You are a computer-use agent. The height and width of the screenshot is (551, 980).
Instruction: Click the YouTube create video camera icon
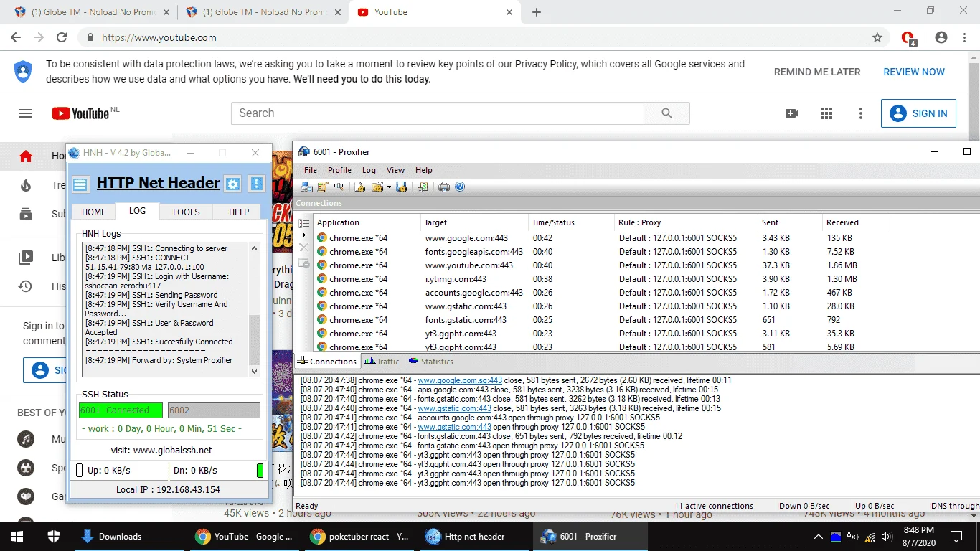pos(792,113)
